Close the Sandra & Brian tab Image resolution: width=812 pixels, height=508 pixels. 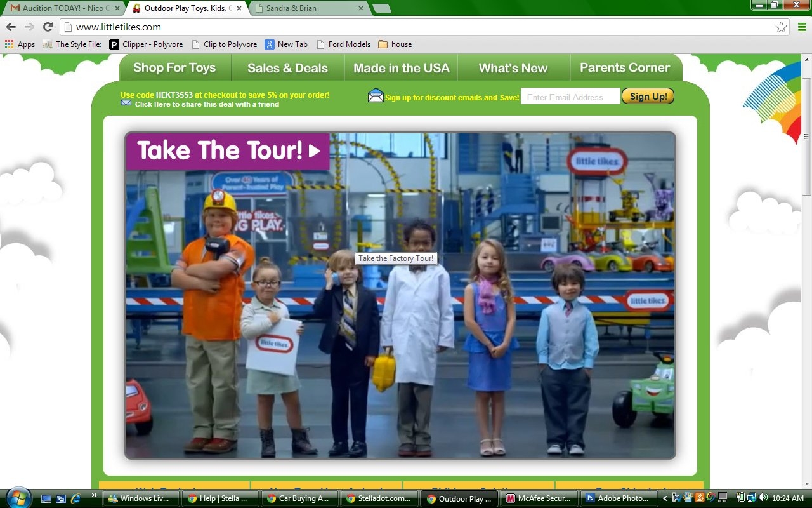tap(361, 8)
